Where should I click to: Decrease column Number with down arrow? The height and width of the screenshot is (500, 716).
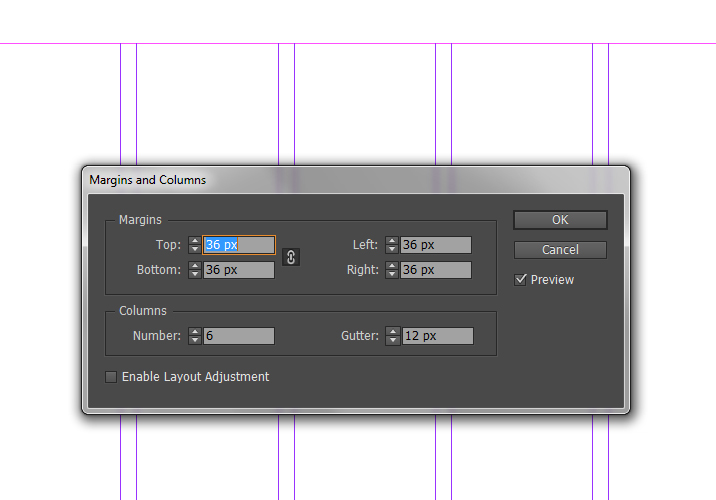click(x=195, y=340)
